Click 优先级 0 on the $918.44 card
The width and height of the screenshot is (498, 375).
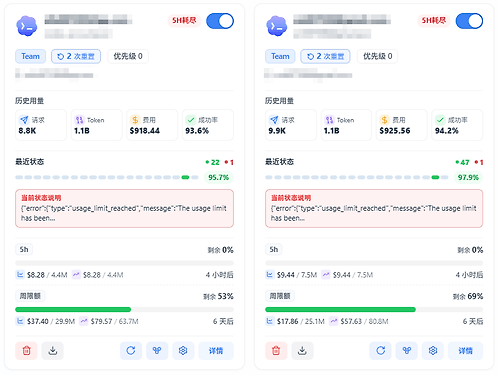pyautogui.click(x=128, y=56)
